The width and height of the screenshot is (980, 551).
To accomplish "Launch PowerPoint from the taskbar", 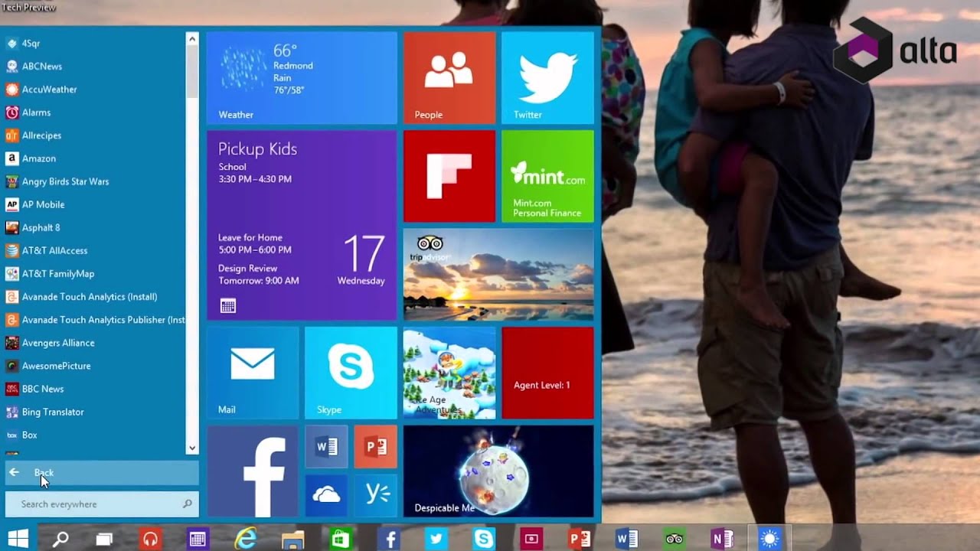I will [x=580, y=539].
